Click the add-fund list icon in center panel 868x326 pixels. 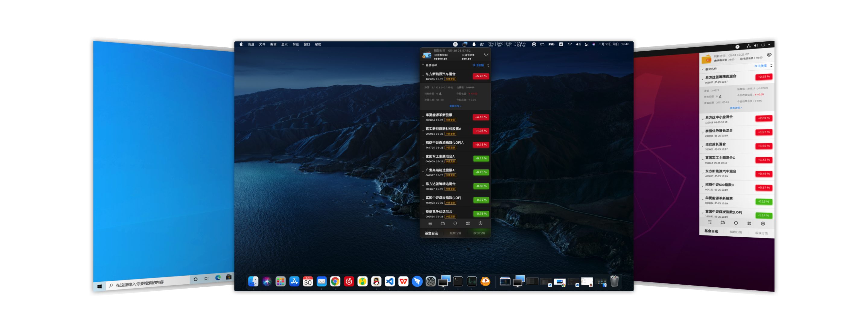(430, 223)
